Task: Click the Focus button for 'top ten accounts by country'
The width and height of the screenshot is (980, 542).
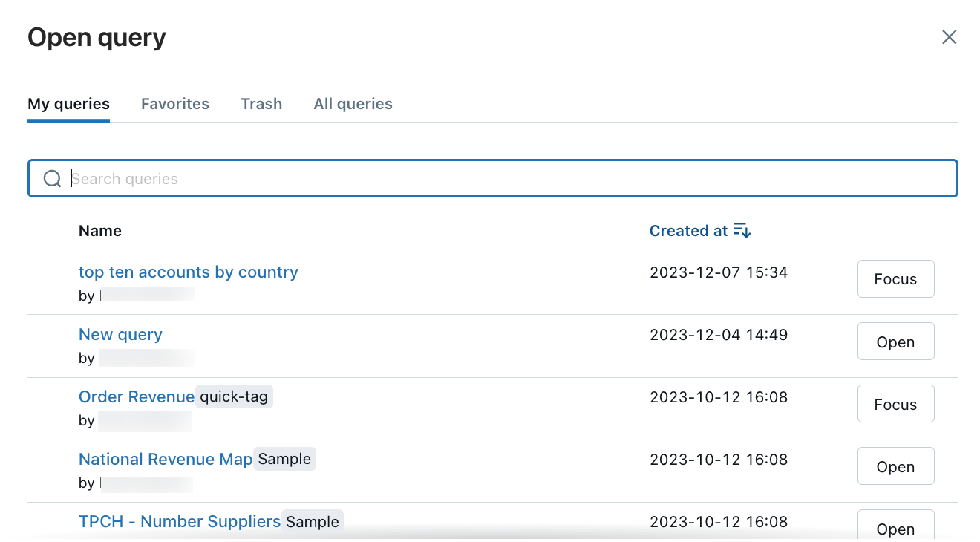Action: (x=895, y=278)
